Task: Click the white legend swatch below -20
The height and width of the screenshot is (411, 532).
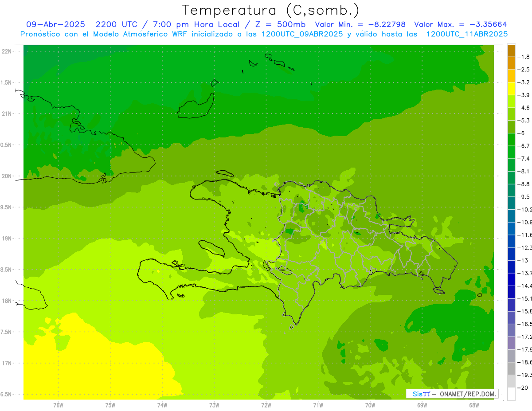Action: point(511,394)
